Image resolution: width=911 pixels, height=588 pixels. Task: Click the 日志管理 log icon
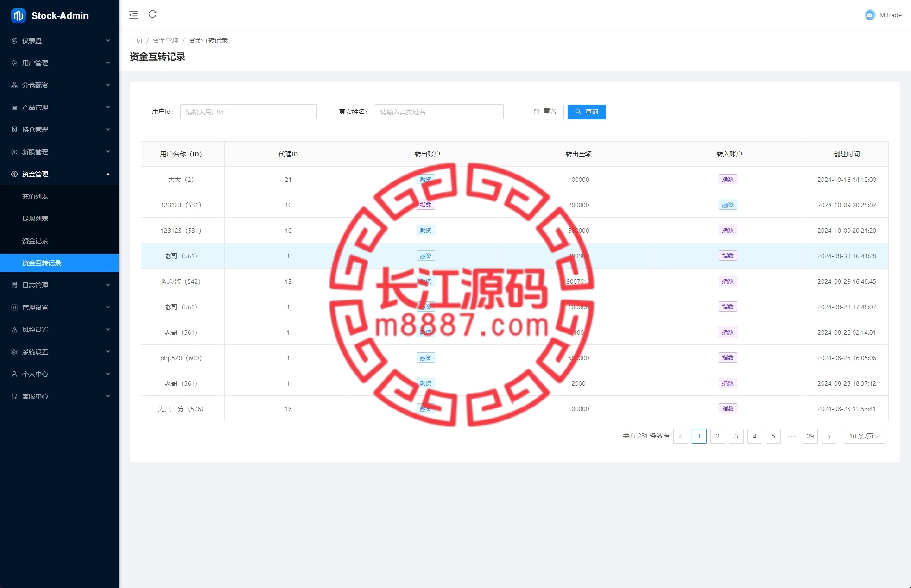(x=14, y=285)
